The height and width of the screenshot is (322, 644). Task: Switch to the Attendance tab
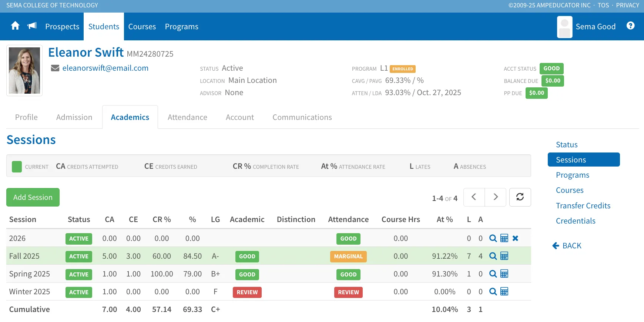click(x=187, y=117)
